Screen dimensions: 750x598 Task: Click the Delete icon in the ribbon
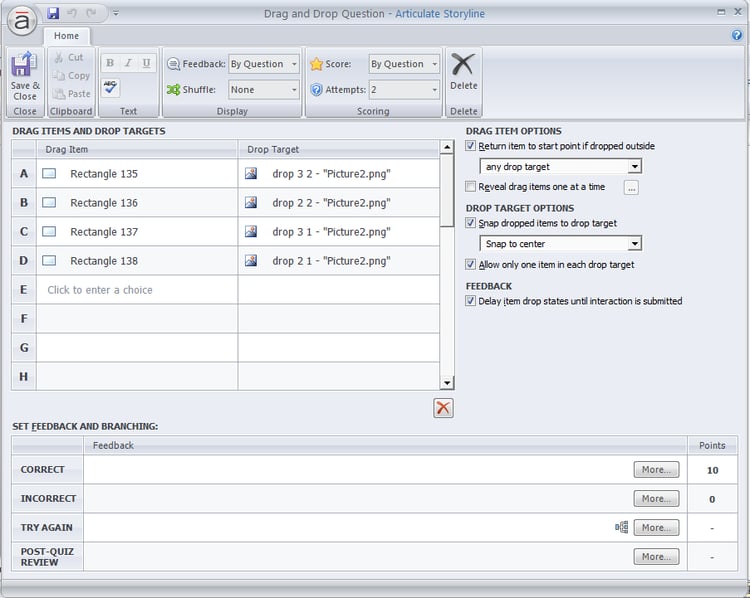coord(463,66)
